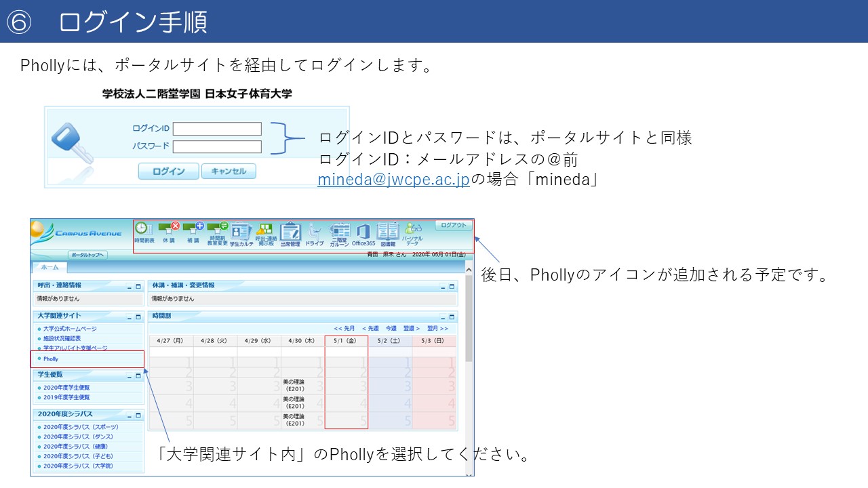Click the キャンセル button
Screen dimensions: 868x488
229,171
